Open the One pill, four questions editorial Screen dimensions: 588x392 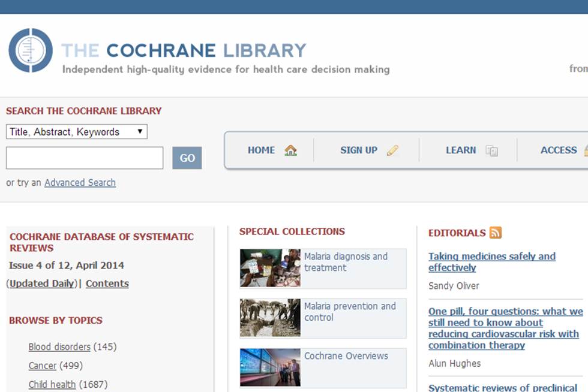click(x=505, y=328)
